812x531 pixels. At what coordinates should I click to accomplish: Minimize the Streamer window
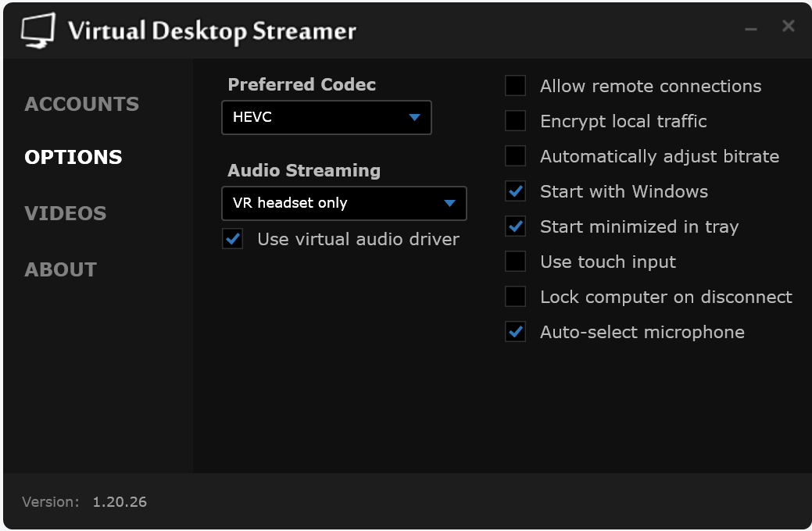[x=749, y=26]
